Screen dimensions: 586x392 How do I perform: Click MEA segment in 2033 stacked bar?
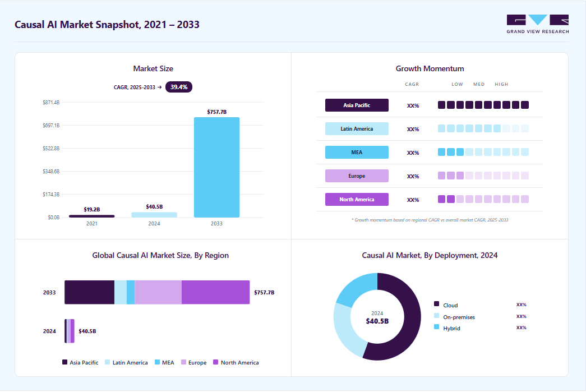[131, 292]
